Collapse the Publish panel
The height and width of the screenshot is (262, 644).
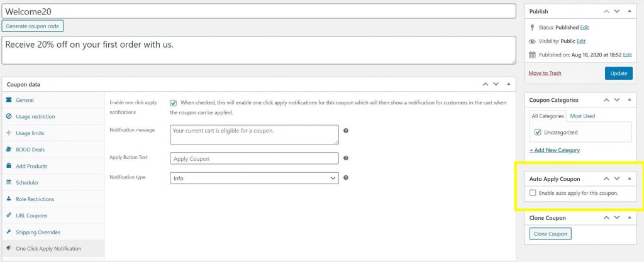pos(630,11)
